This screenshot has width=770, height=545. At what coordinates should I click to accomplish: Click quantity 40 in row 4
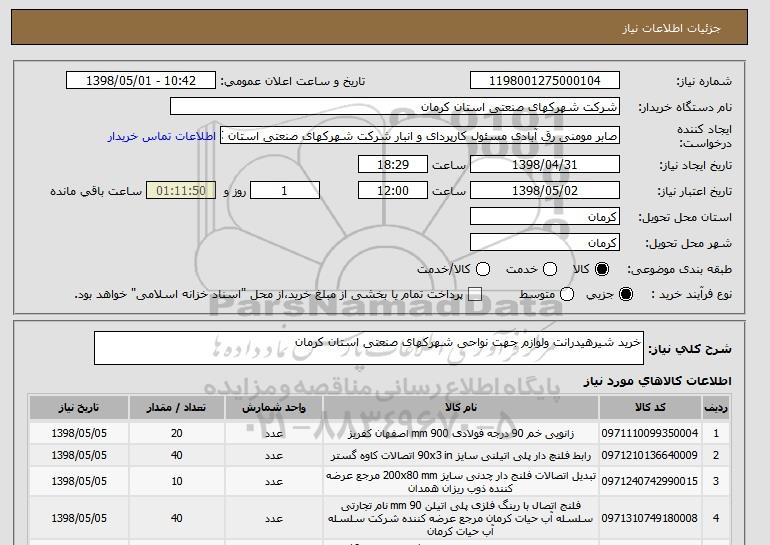click(x=177, y=518)
